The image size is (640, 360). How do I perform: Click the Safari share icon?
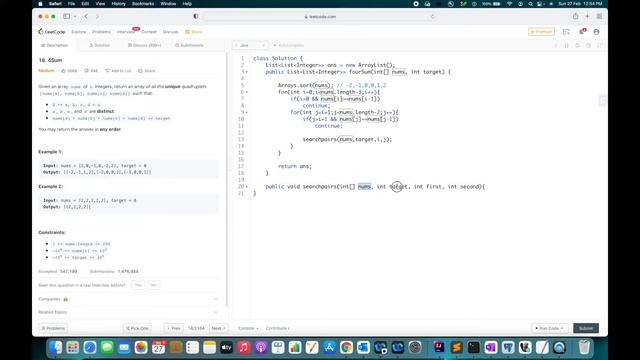point(576,16)
